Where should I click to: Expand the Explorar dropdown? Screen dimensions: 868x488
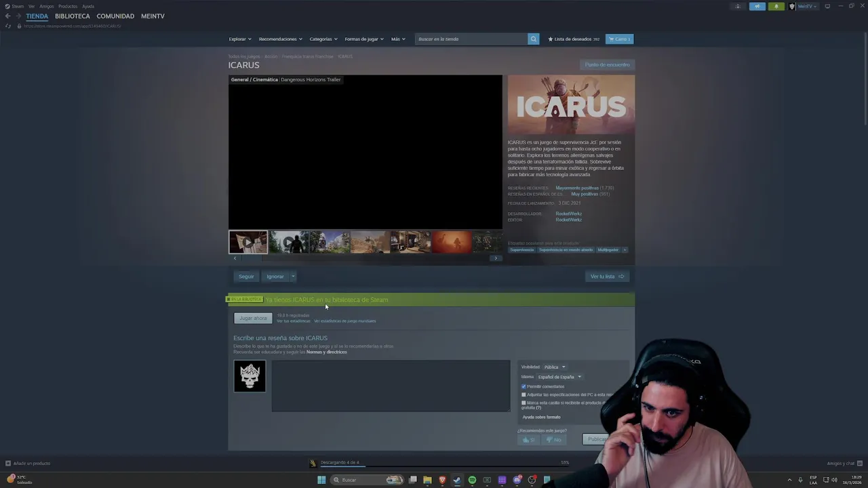pos(240,39)
